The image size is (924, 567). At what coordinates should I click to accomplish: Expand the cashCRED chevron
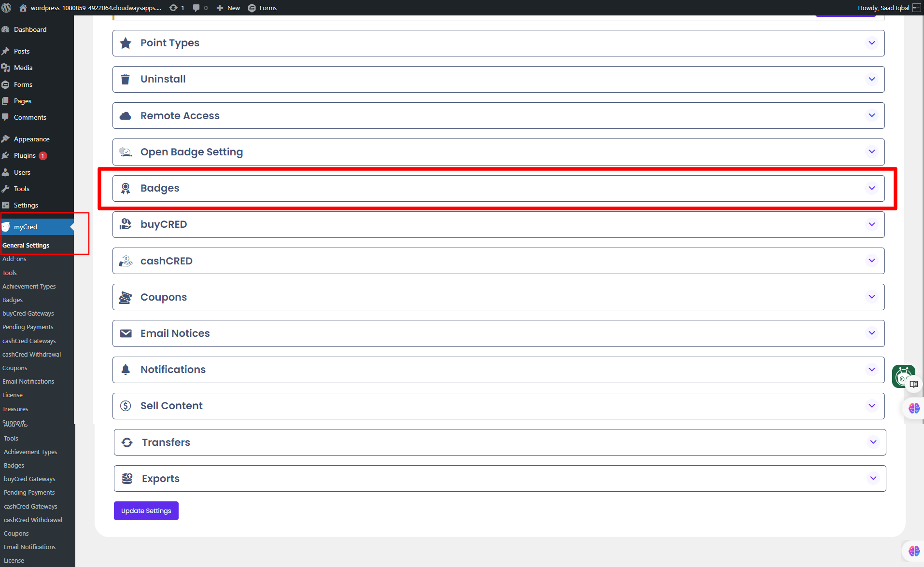[872, 261]
